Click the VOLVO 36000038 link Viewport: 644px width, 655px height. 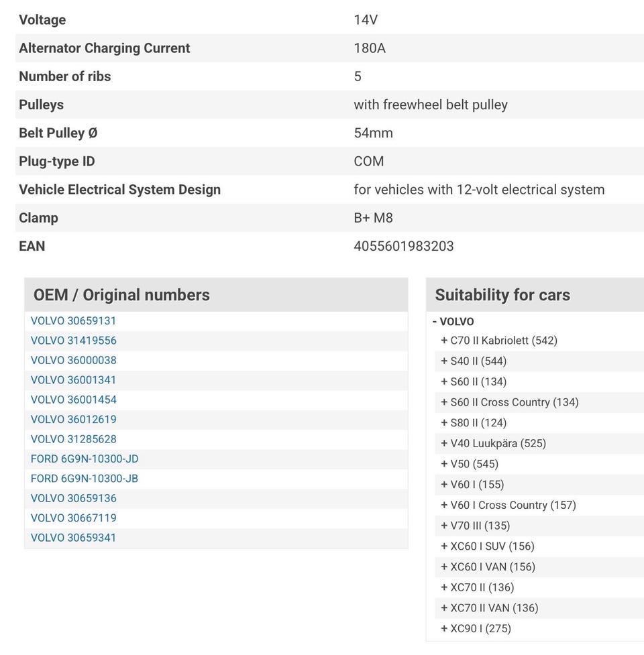point(73,361)
